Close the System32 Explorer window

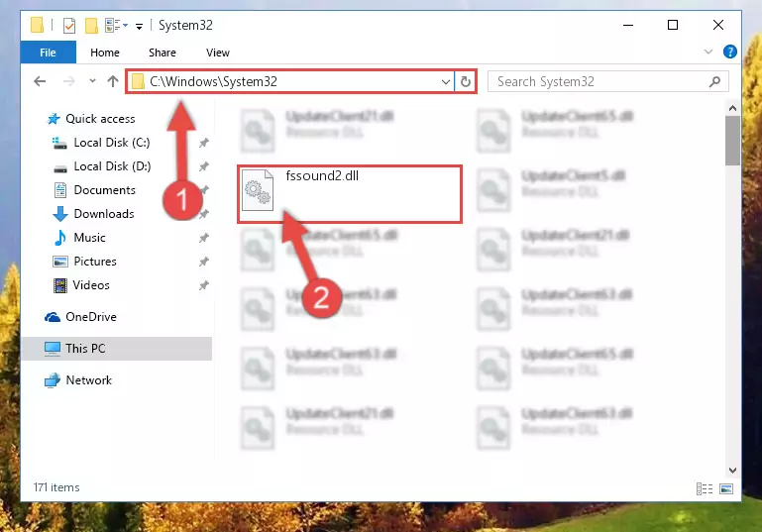point(718,26)
